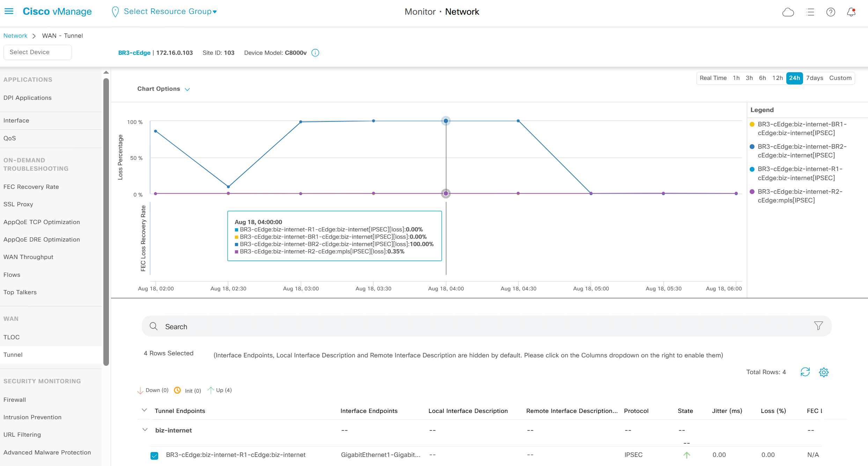Click the device info icon
Image resolution: width=868 pixels, height=466 pixels.
tap(315, 53)
